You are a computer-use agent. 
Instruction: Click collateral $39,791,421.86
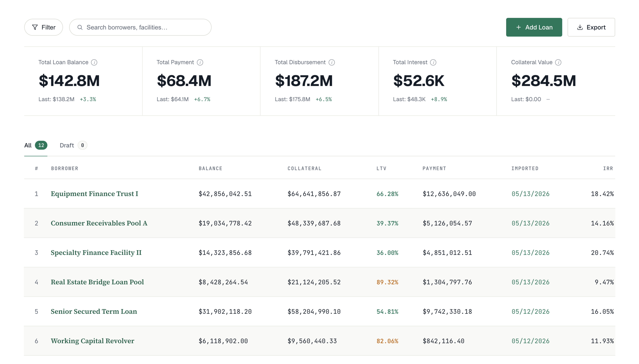[314, 253]
